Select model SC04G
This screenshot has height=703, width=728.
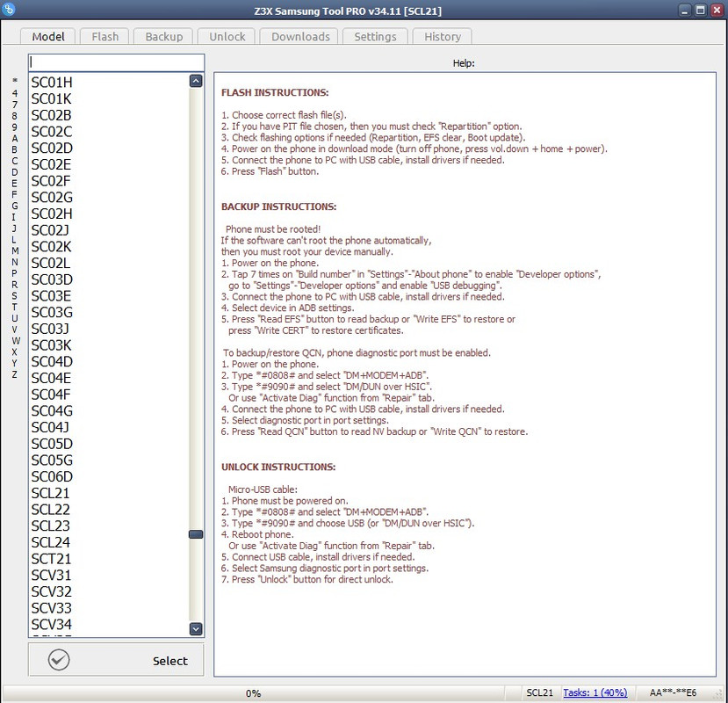coord(109,410)
